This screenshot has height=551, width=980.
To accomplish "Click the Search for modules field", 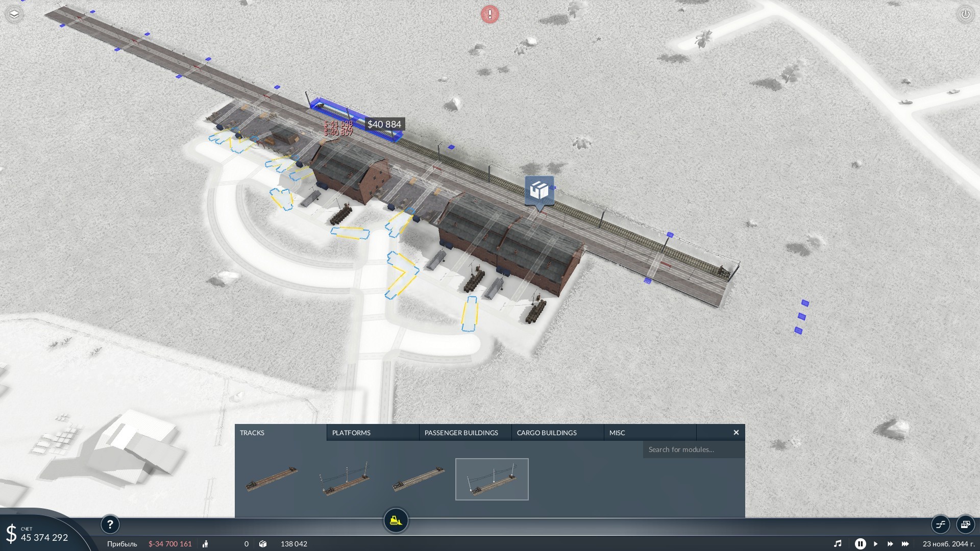I will tap(693, 449).
